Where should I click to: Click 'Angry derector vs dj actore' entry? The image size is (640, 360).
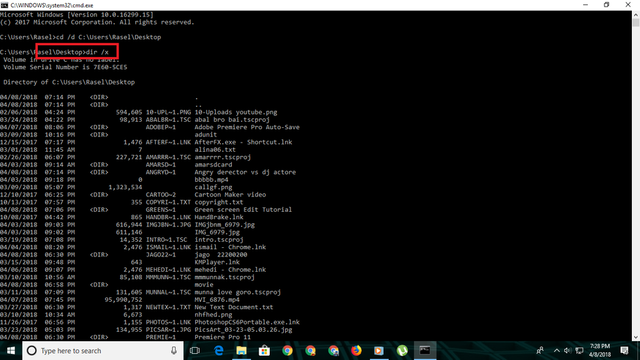tap(245, 172)
